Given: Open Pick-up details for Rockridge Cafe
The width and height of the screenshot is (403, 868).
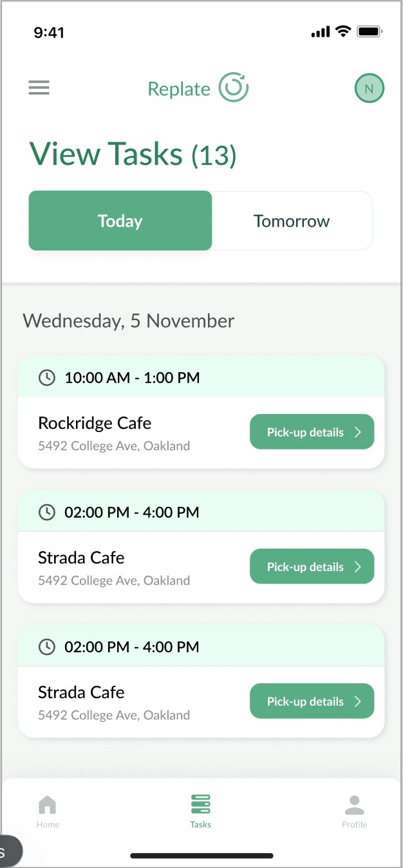Looking at the screenshot, I should coord(306,433).
